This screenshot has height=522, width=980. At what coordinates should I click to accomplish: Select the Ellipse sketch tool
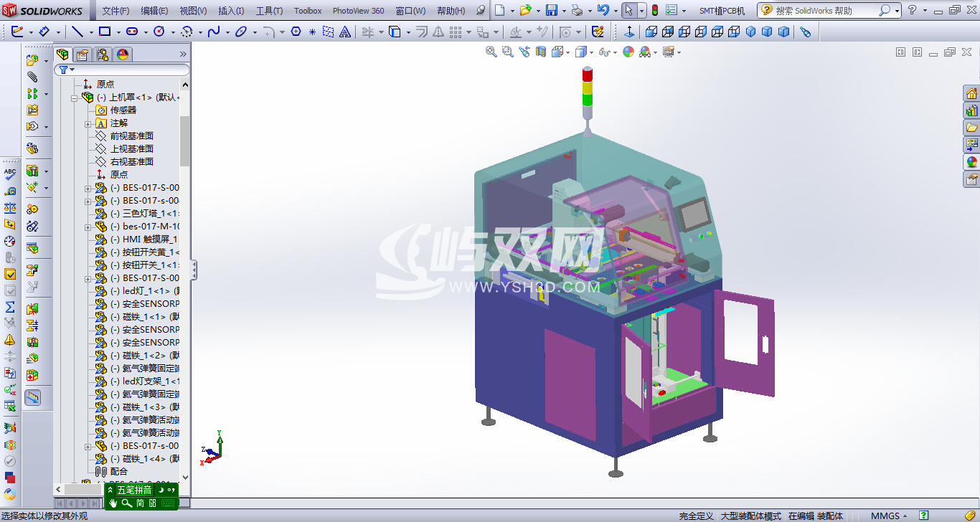click(241, 32)
